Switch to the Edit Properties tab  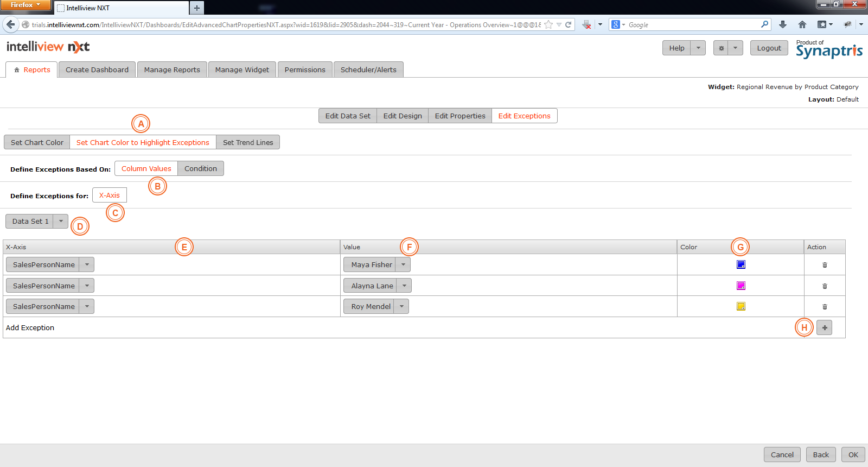point(460,116)
